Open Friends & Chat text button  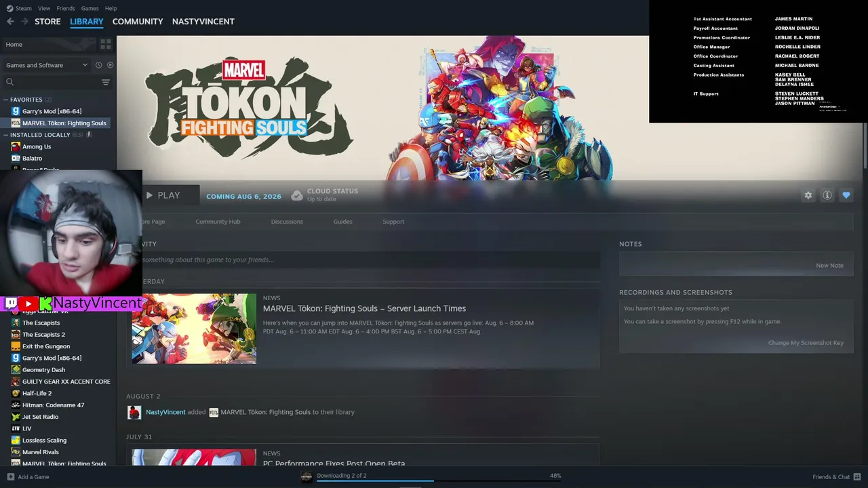point(831,476)
